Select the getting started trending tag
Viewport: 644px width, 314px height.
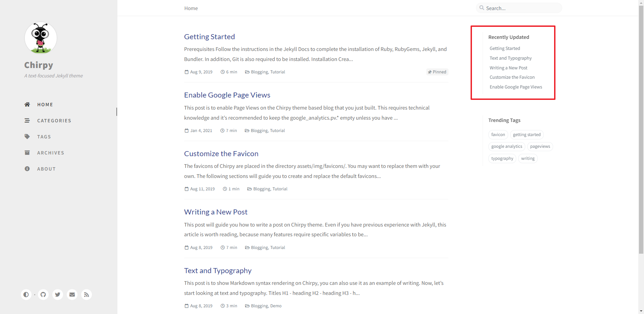tap(527, 135)
